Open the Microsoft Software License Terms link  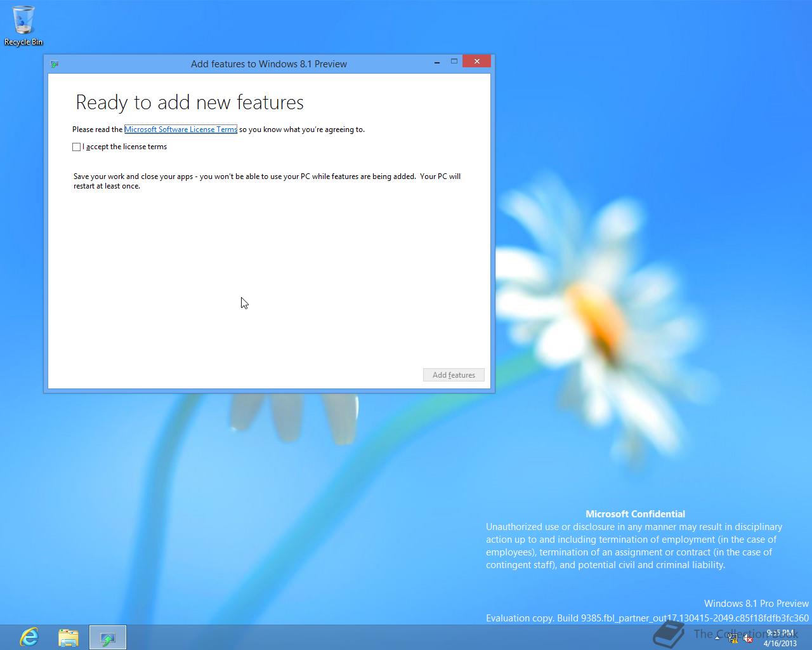click(x=181, y=129)
